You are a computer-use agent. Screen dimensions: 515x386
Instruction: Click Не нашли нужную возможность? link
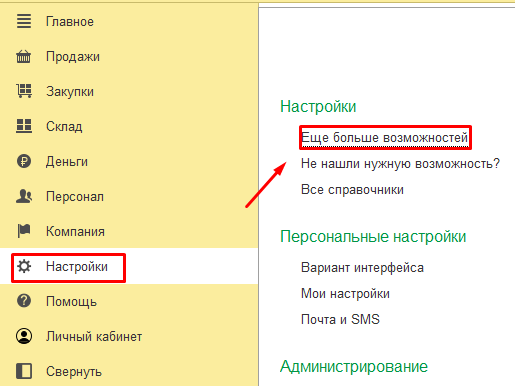pyautogui.click(x=400, y=163)
